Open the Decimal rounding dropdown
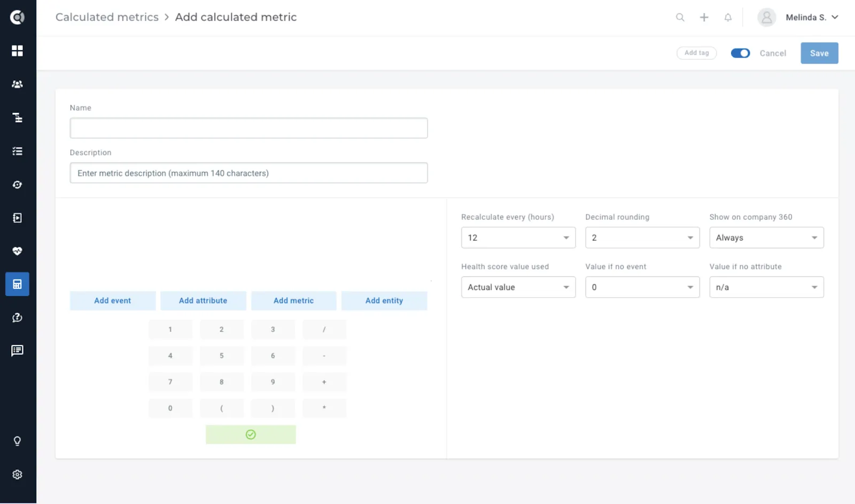This screenshot has width=855, height=504. point(642,238)
